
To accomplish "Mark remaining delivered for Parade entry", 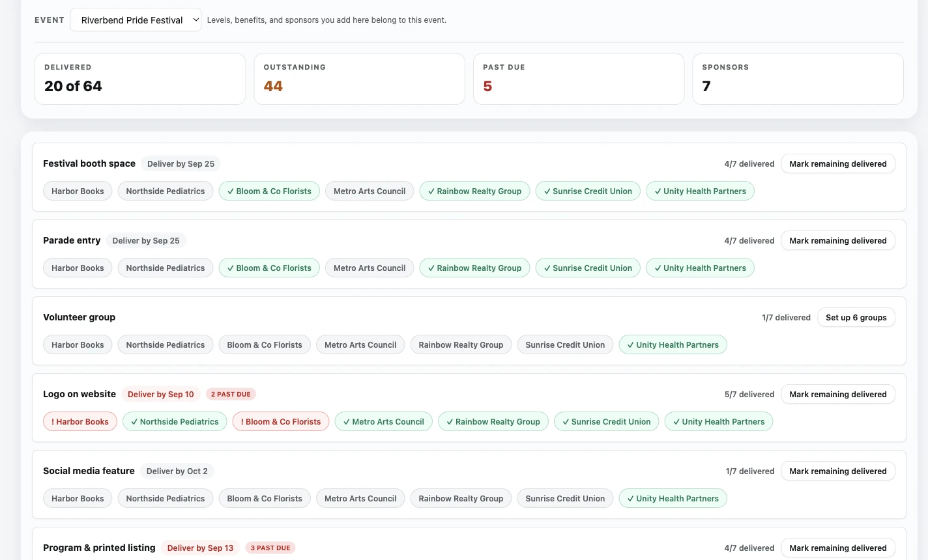I will click(837, 241).
